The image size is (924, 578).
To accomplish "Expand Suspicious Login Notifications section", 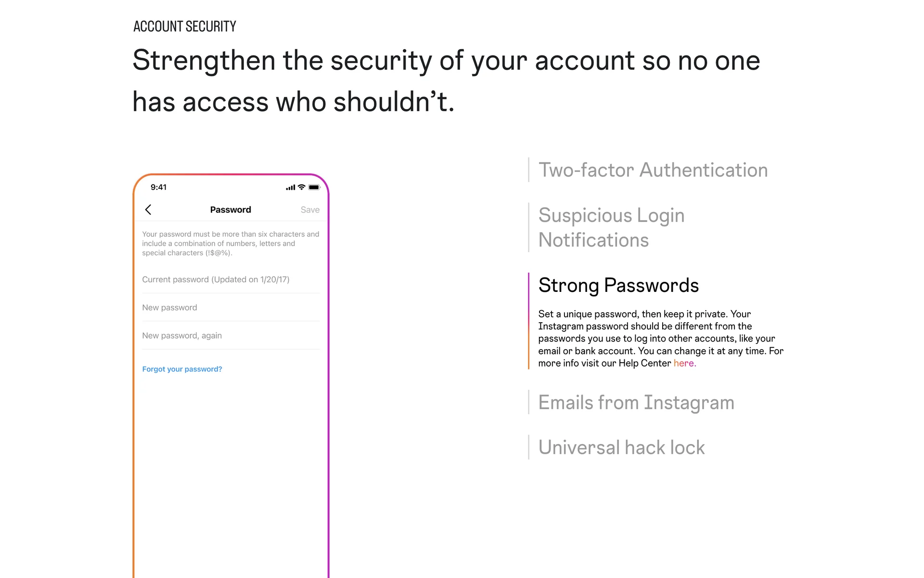I will pyautogui.click(x=611, y=227).
